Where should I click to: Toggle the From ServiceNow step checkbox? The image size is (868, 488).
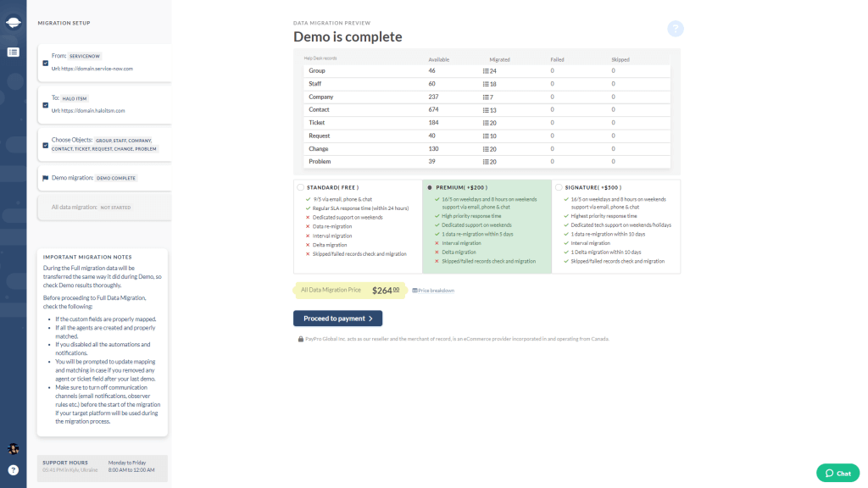click(x=46, y=63)
